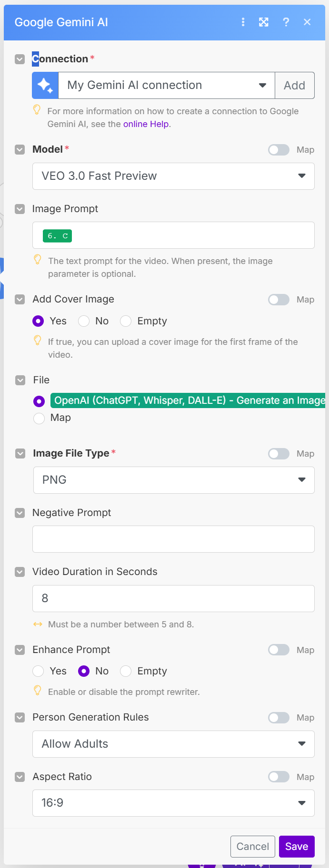Open the online Help link

[146, 124]
